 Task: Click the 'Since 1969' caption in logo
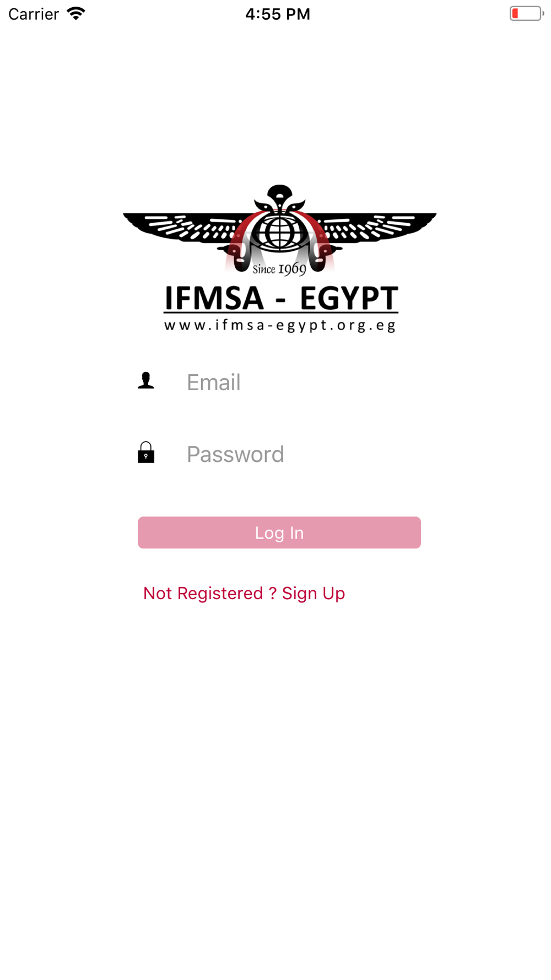click(x=279, y=269)
